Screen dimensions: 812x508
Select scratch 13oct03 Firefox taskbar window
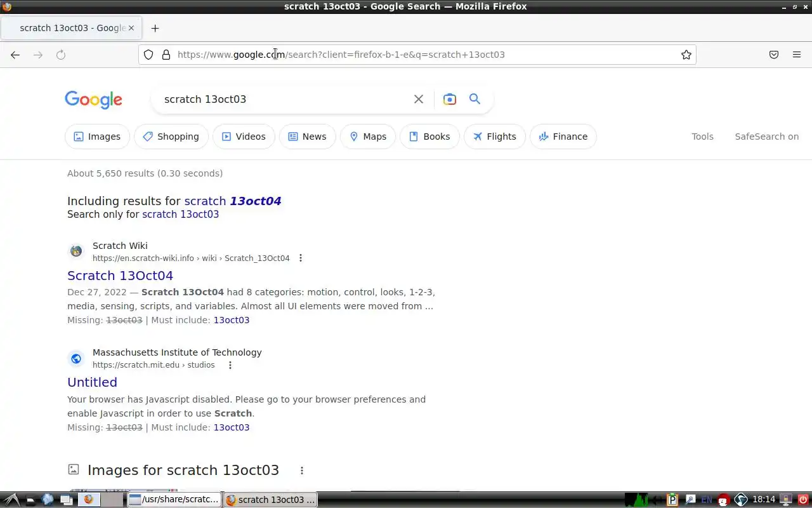coord(271,500)
